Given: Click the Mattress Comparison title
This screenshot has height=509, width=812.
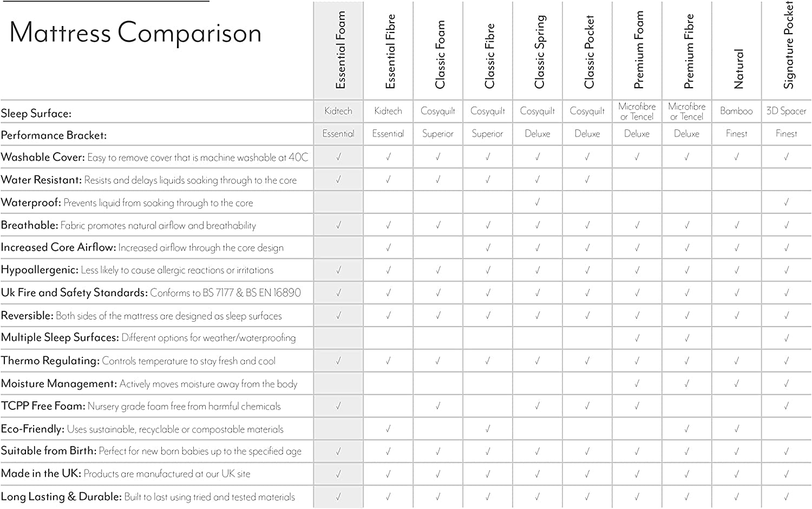Looking at the screenshot, I should [135, 32].
